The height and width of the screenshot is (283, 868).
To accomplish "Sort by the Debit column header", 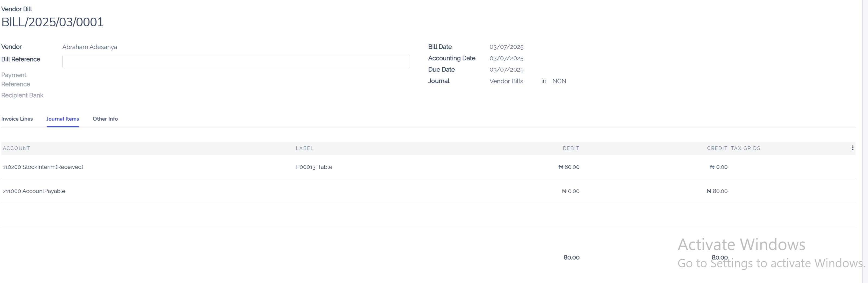I will click(x=571, y=148).
